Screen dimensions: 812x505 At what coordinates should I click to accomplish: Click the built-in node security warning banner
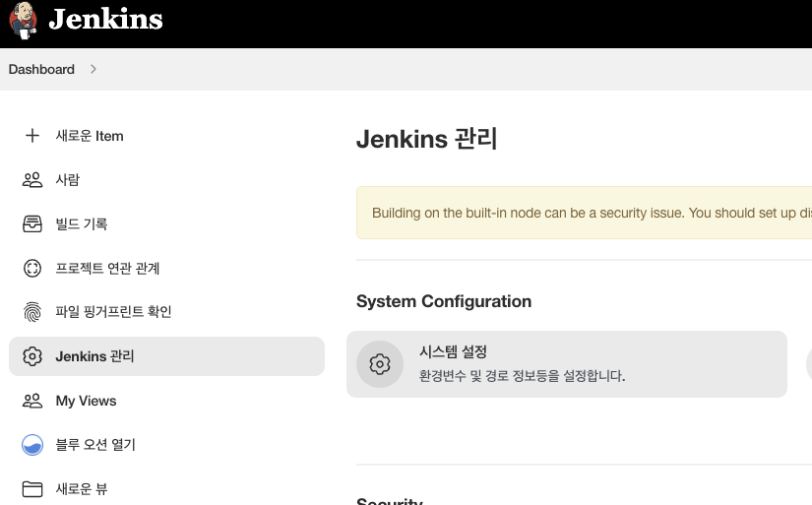coord(584,213)
